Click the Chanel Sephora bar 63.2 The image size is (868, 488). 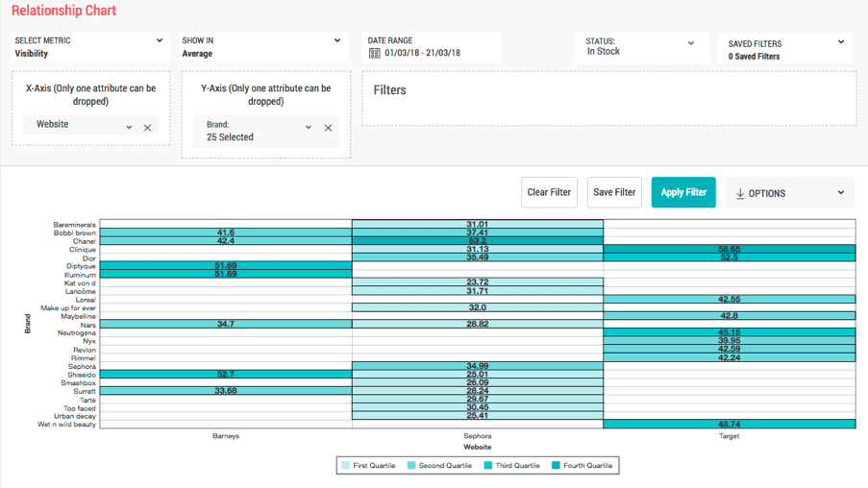pyautogui.click(x=478, y=241)
